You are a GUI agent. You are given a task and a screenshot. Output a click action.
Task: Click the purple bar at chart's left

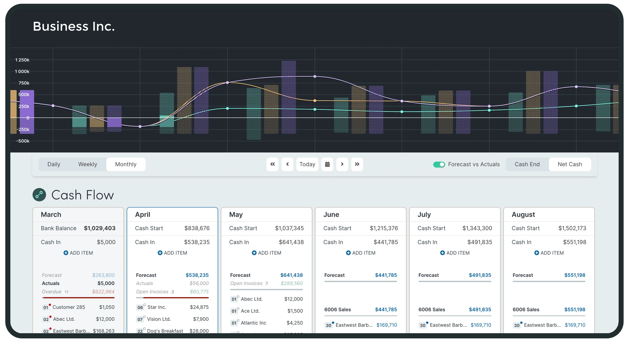(x=27, y=112)
